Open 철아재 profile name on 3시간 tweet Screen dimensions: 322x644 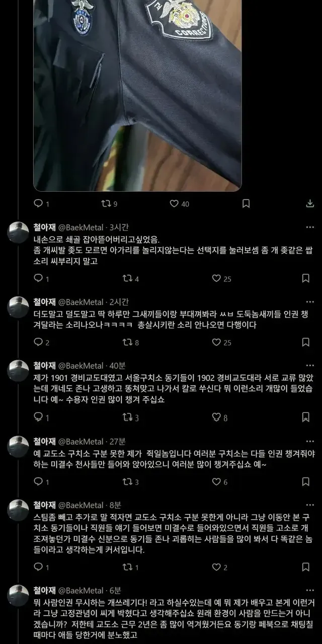(45, 227)
